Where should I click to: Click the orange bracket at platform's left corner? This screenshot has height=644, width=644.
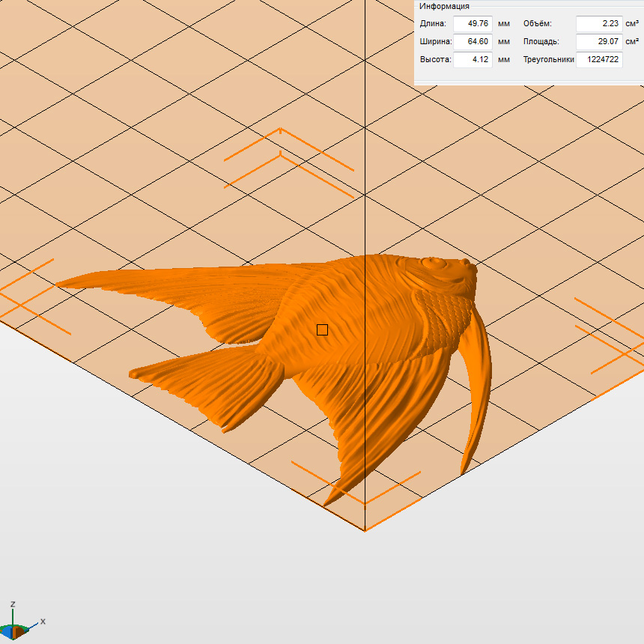[30, 300]
